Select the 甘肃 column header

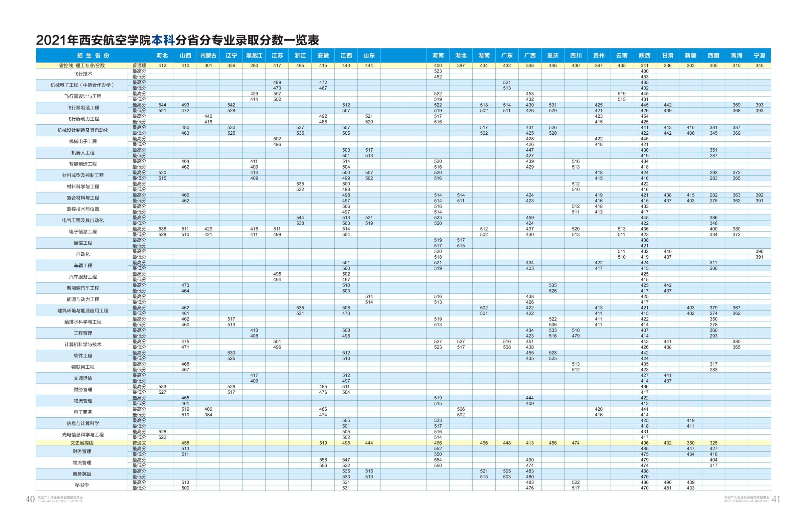tap(668, 56)
